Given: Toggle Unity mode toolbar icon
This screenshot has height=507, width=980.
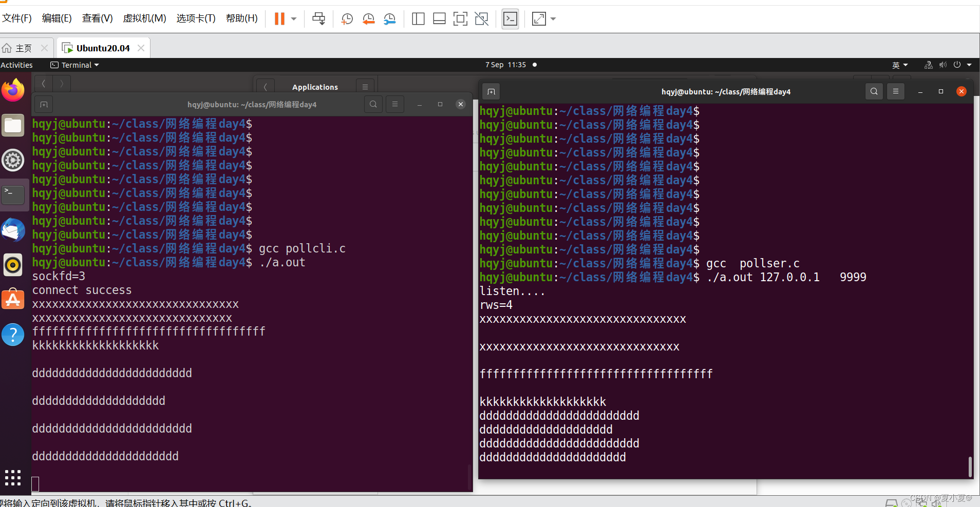Looking at the screenshot, I should point(481,19).
